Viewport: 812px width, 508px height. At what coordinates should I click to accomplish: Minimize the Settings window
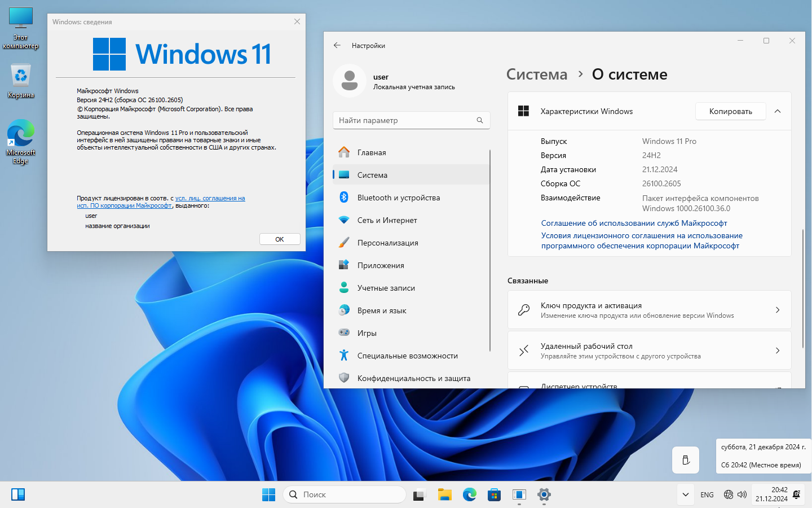tap(740, 41)
